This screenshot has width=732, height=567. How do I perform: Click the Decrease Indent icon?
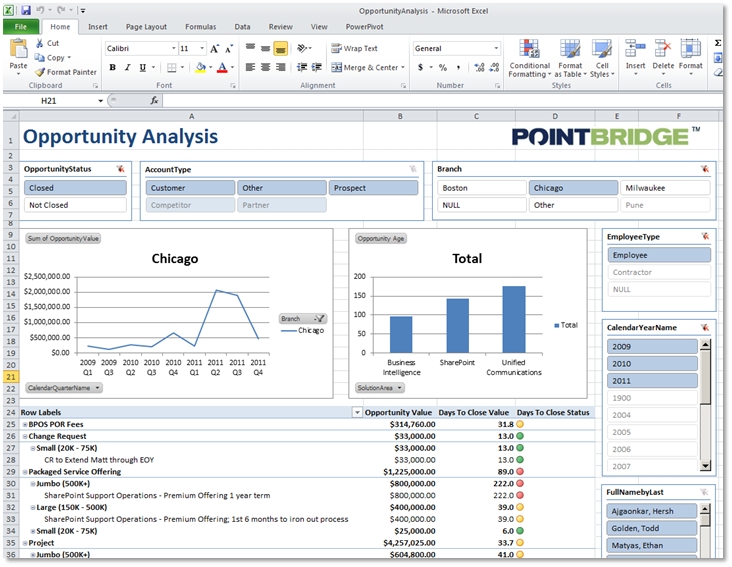pyautogui.click(x=302, y=68)
